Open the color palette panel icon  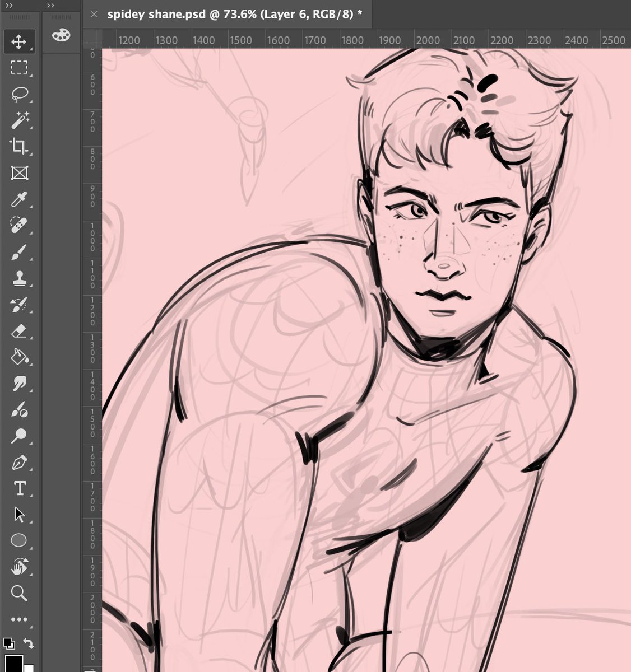[61, 36]
